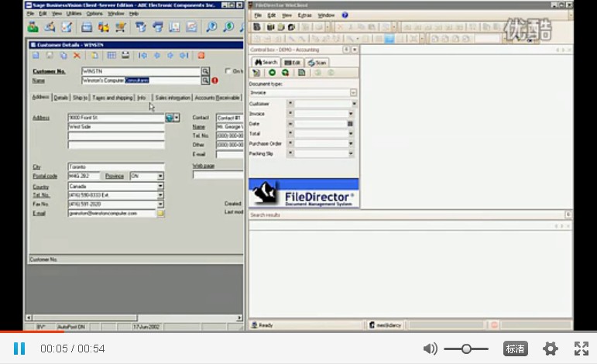Viewport: 597px width, 364px height.
Task: Click lookup magnifier beside Name field
Action: pyautogui.click(x=205, y=81)
